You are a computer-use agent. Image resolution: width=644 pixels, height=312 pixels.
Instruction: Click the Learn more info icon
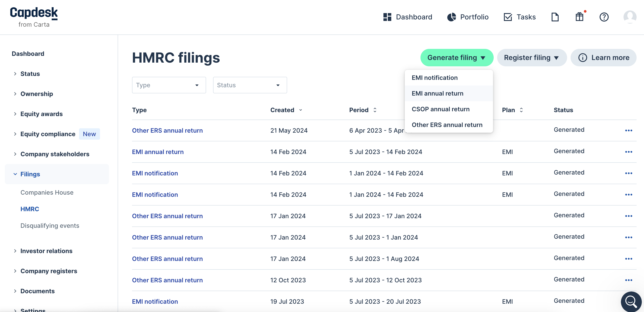583,57
